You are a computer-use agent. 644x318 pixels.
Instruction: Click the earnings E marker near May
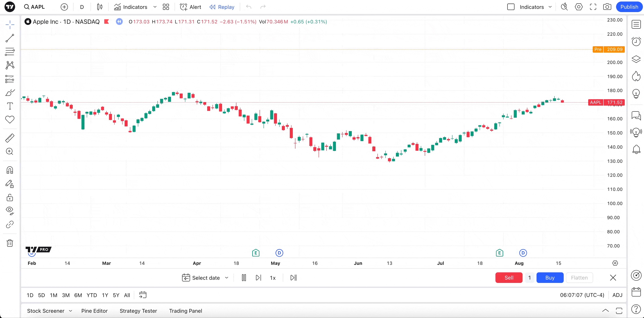tap(255, 253)
